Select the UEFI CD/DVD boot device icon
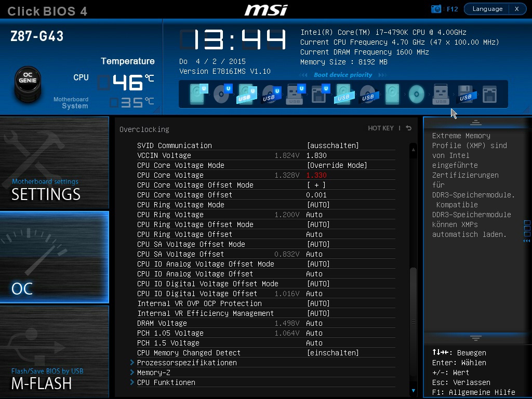This screenshot has height=399, width=532. (223, 94)
